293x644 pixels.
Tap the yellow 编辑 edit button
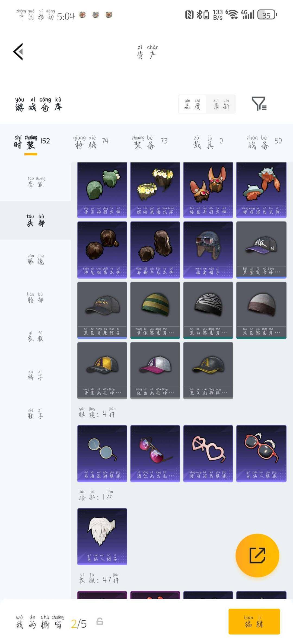point(254,621)
